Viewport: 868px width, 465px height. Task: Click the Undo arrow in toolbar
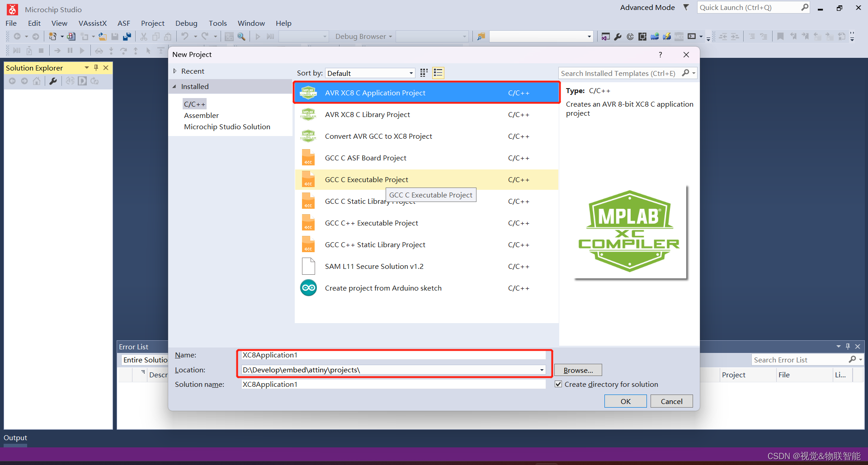point(184,37)
